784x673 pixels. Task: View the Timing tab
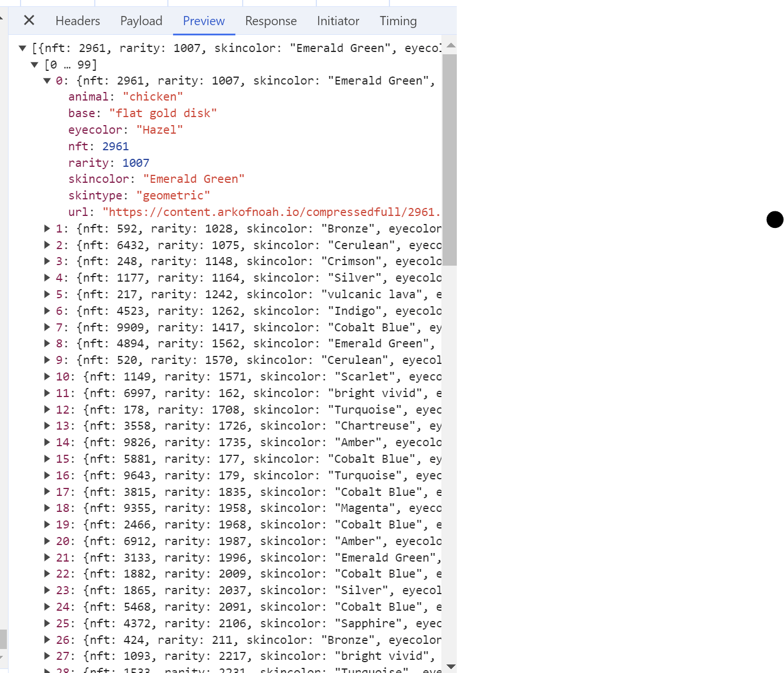[x=398, y=21]
